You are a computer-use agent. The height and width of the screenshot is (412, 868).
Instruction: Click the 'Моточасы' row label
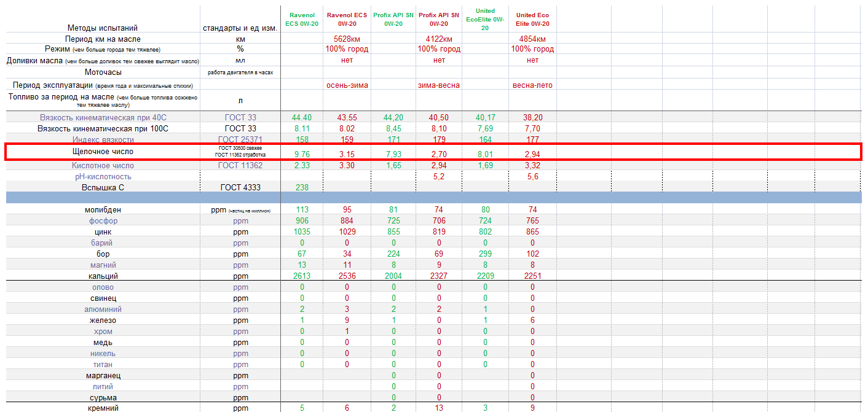point(103,72)
